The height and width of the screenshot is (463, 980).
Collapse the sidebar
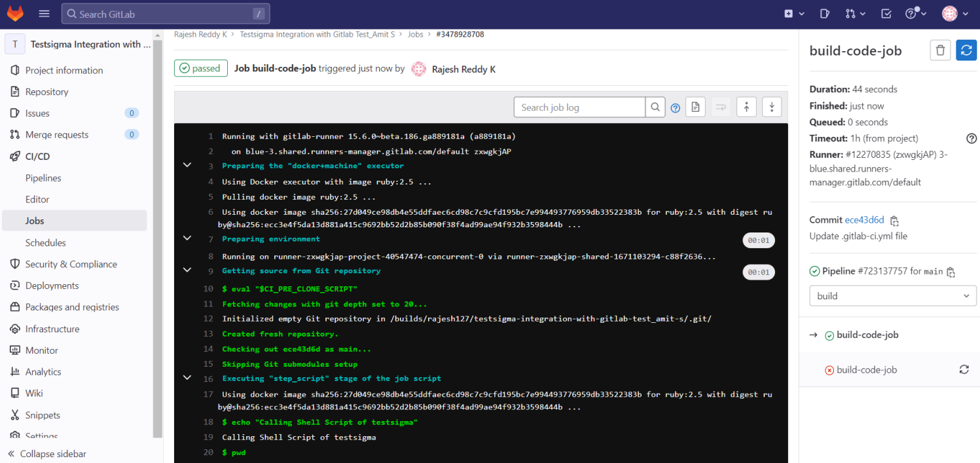[47, 454]
